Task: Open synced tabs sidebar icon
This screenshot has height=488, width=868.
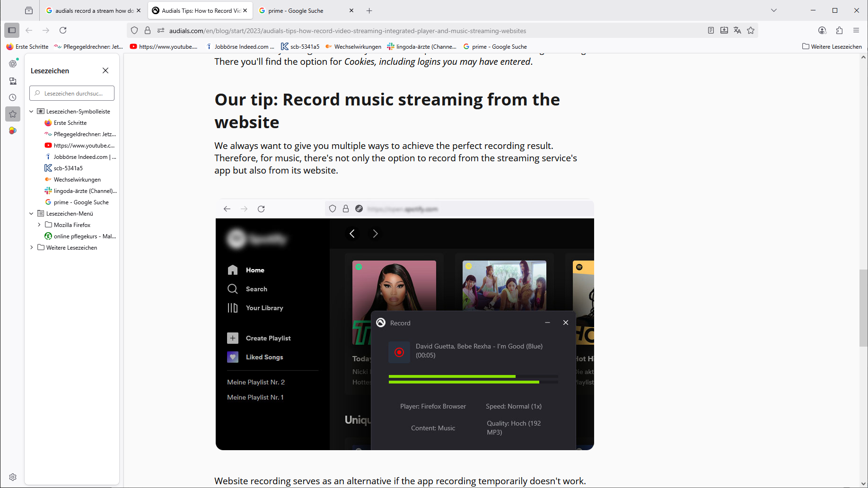Action: [13, 81]
